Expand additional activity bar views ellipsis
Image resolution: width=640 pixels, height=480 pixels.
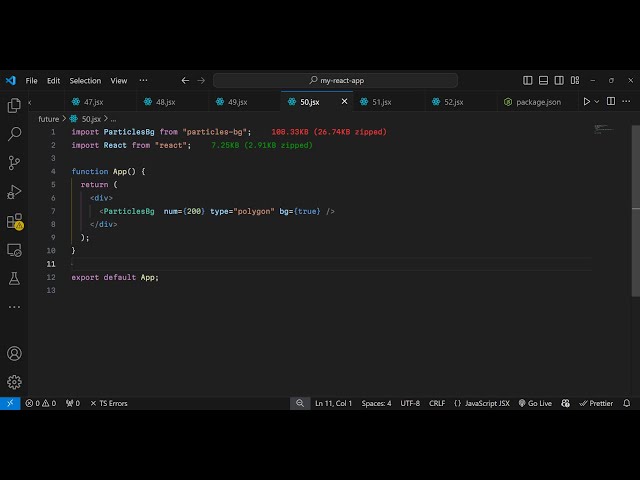[x=14, y=306]
